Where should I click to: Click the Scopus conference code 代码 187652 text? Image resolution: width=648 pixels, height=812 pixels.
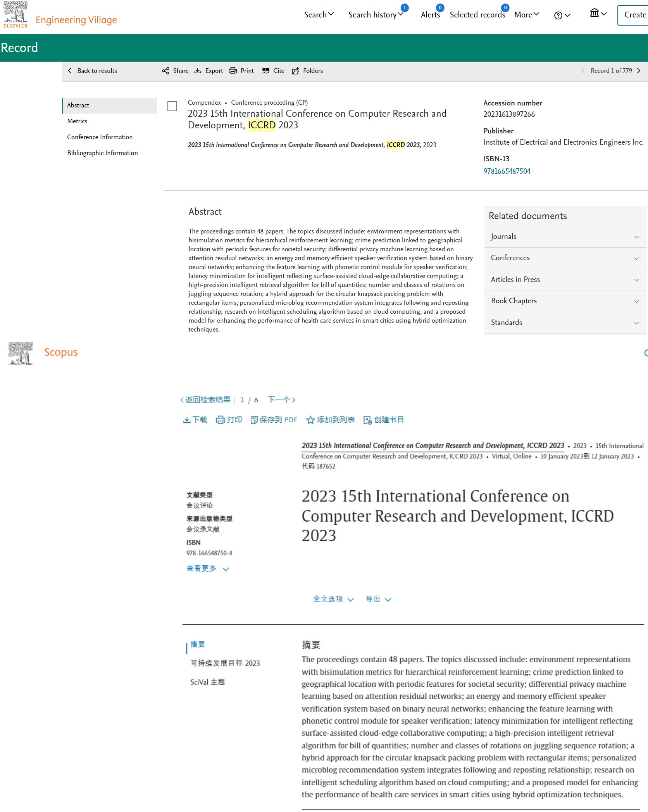coord(319,466)
